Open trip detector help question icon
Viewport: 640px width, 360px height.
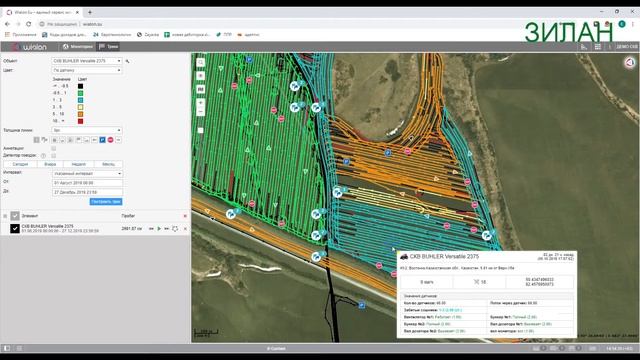point(43,156)
